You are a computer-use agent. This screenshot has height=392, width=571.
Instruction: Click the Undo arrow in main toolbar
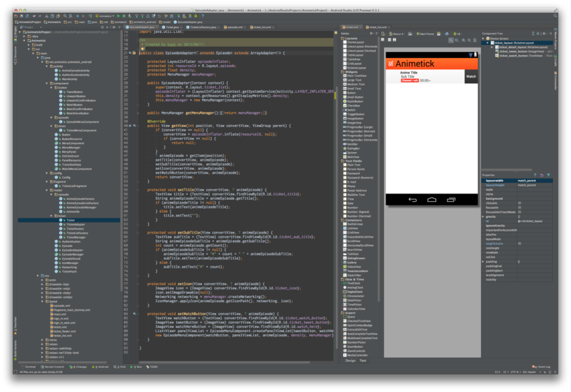[x=34, y=16]
